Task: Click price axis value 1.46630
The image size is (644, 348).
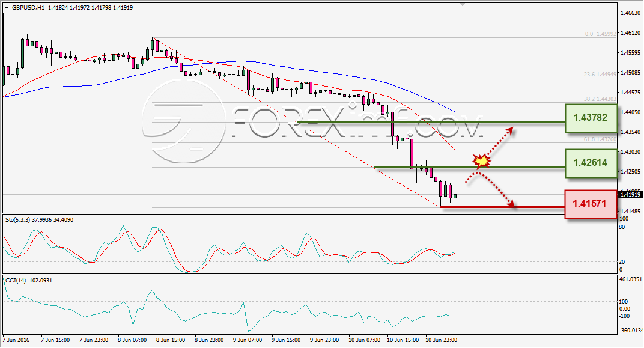Action: [630, 13]
